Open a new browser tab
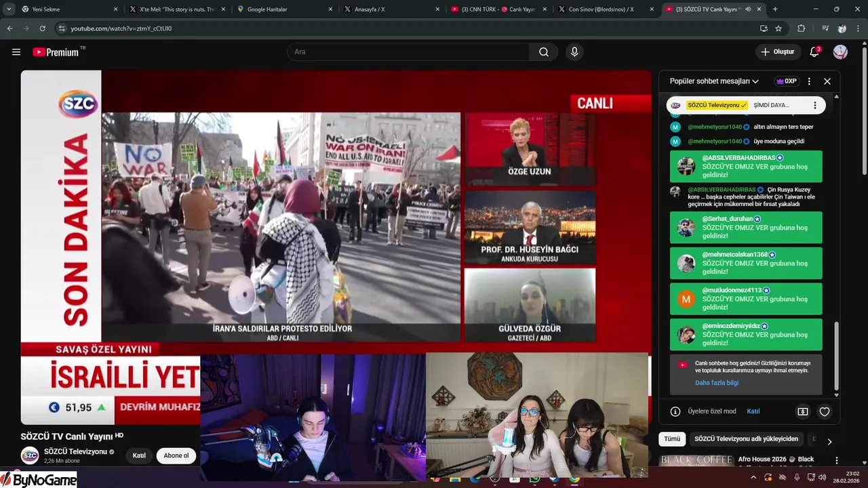Screen dimensions: 868x488 click(775, 9)
